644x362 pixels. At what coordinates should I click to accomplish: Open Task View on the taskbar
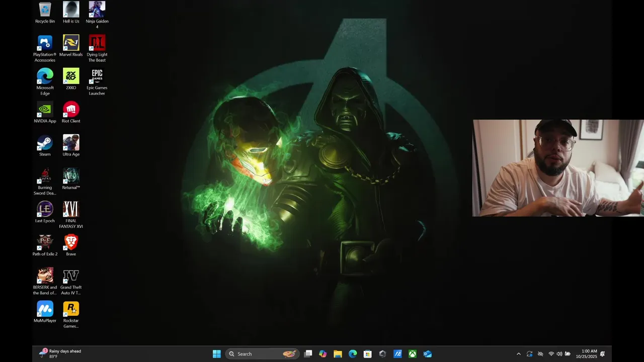point(308,354)
